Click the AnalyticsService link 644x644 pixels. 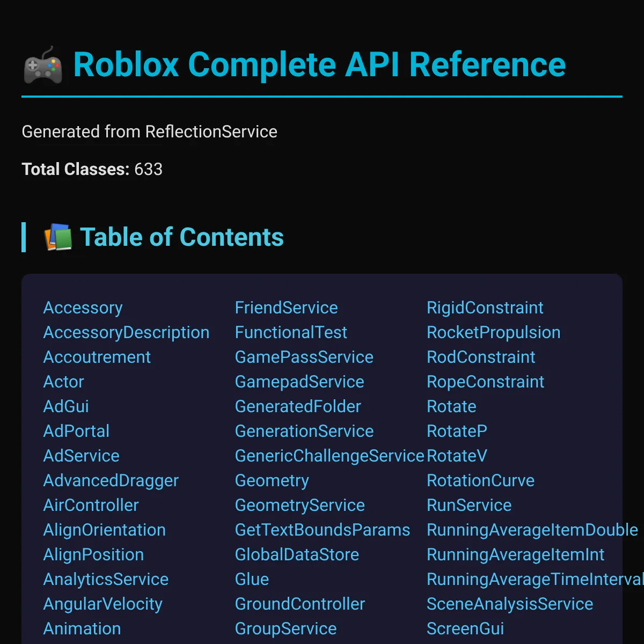click(106, 580)
